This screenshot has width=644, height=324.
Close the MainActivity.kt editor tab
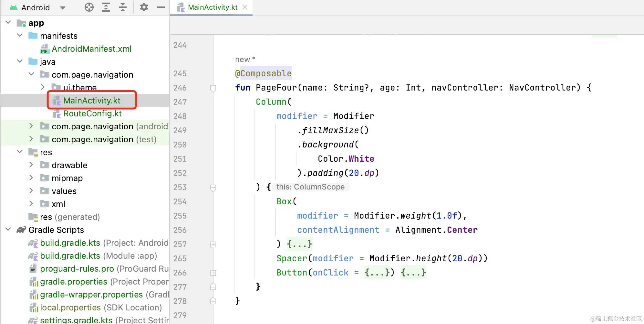point(245,7)
